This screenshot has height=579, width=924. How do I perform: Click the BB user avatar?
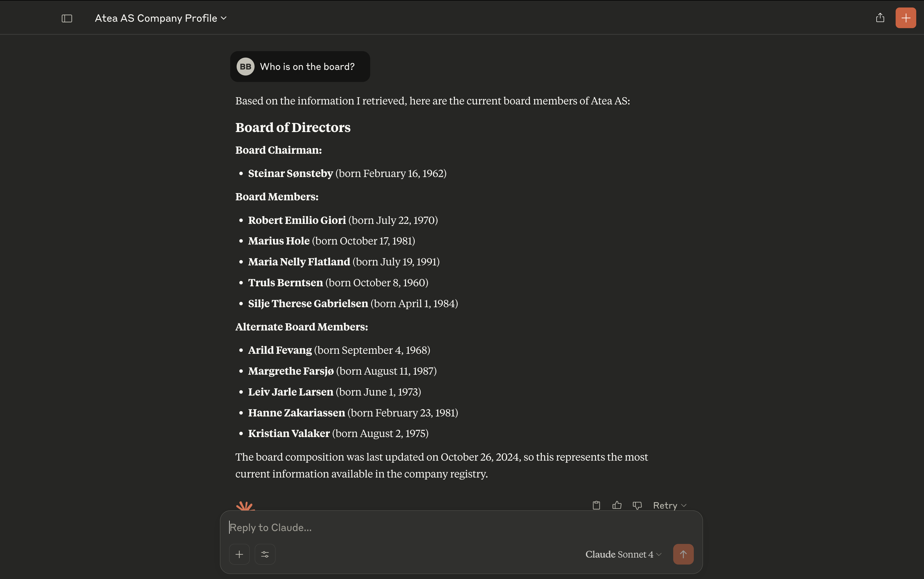point(245,67)
